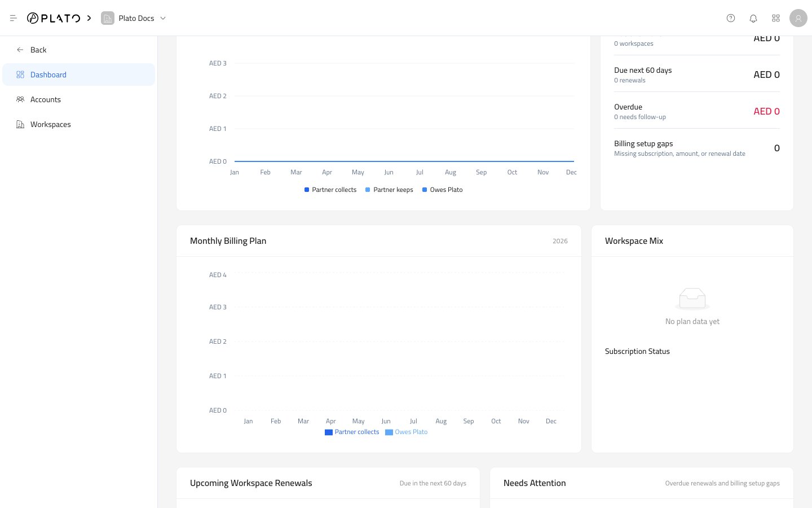Click the Billing setup gaps label

tap(643, 143)
